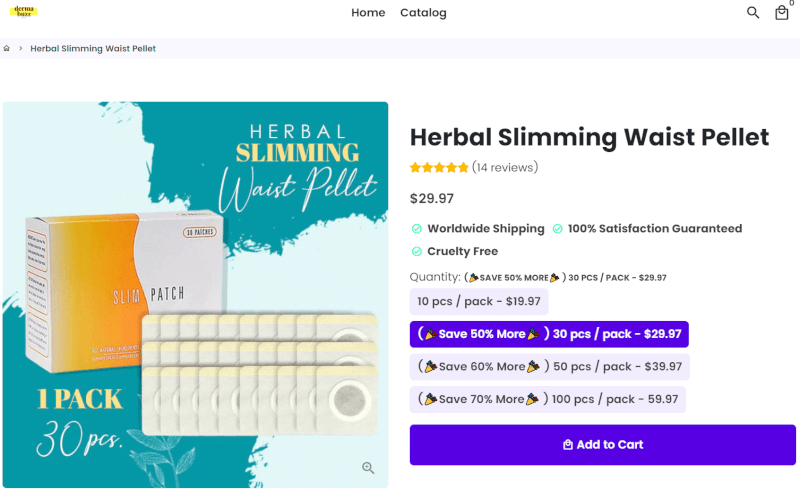800x491 pixels.
Task: Select the 10 pcs / pack option
Action: coord(479,302)
